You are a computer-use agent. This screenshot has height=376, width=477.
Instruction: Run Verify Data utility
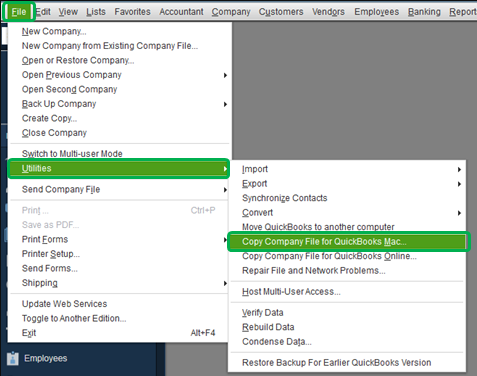point(347,313)
